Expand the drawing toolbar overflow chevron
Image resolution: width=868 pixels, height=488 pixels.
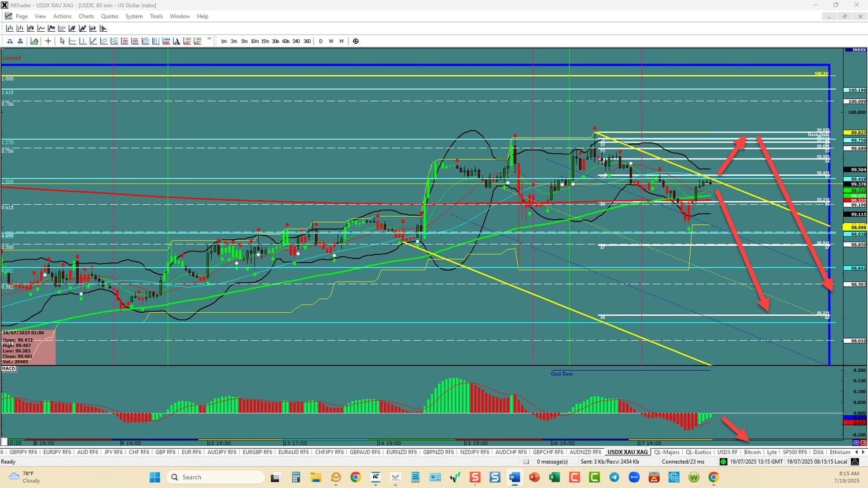click(209, 39)
